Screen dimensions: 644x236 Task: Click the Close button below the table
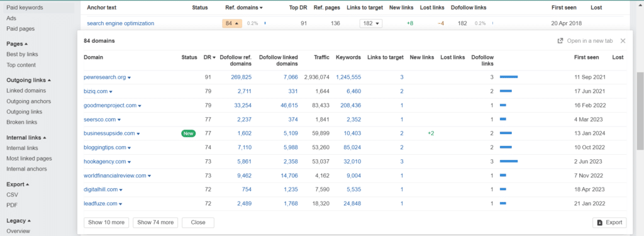point(198,222)
